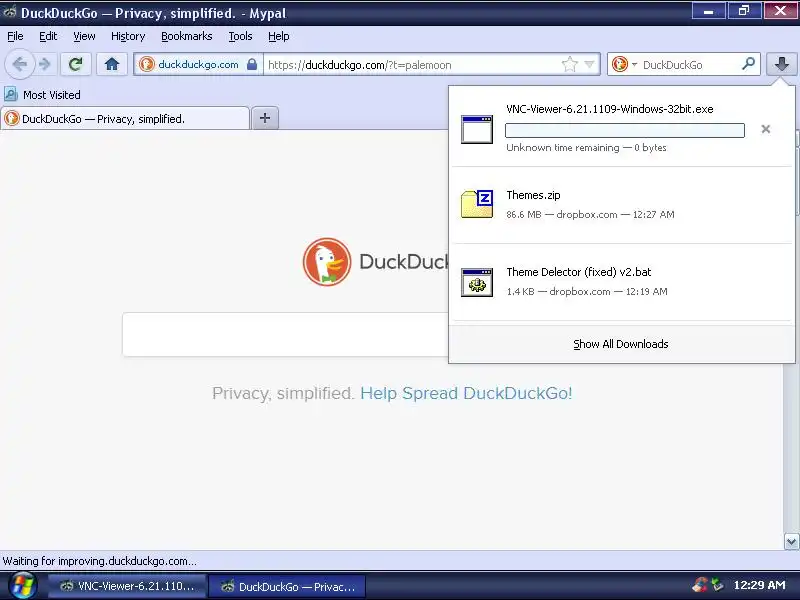Viewport: 800px width, 600px height.
Task: Open the Edit menu
Action: coord(48,36)
